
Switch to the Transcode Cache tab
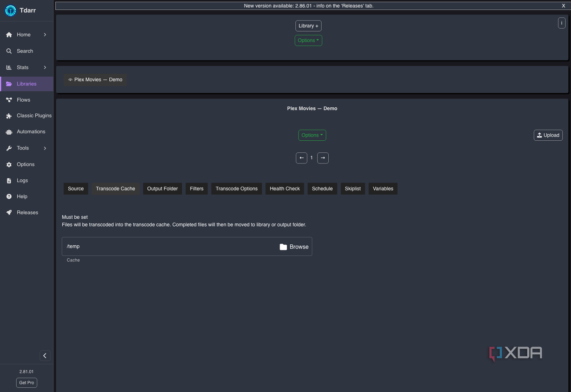115,189
